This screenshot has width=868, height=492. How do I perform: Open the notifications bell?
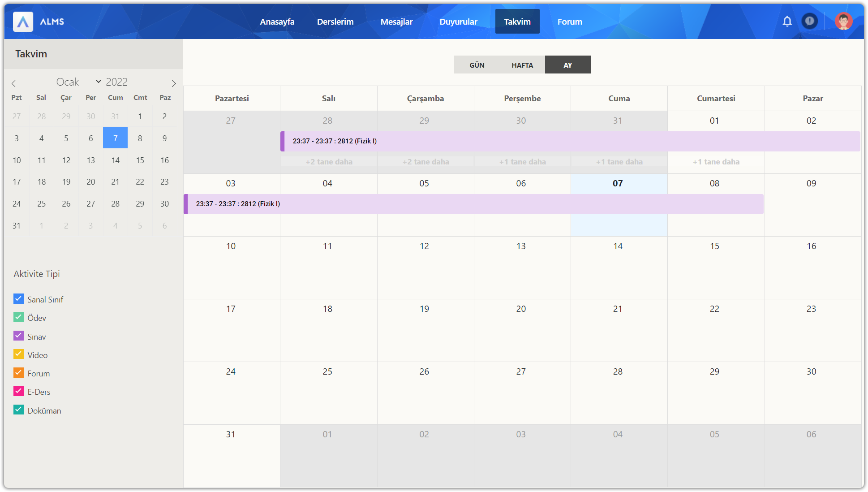click(x=787, y=21)
